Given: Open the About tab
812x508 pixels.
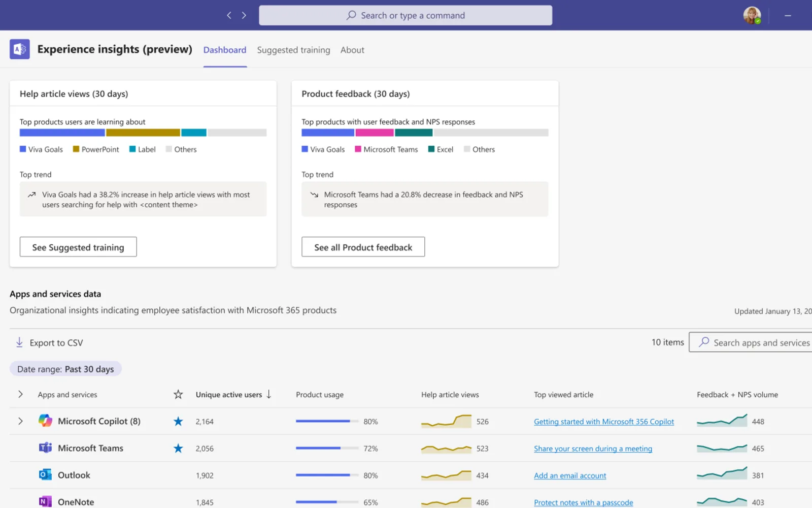Looking at the screenshot, I should point(352,50).
